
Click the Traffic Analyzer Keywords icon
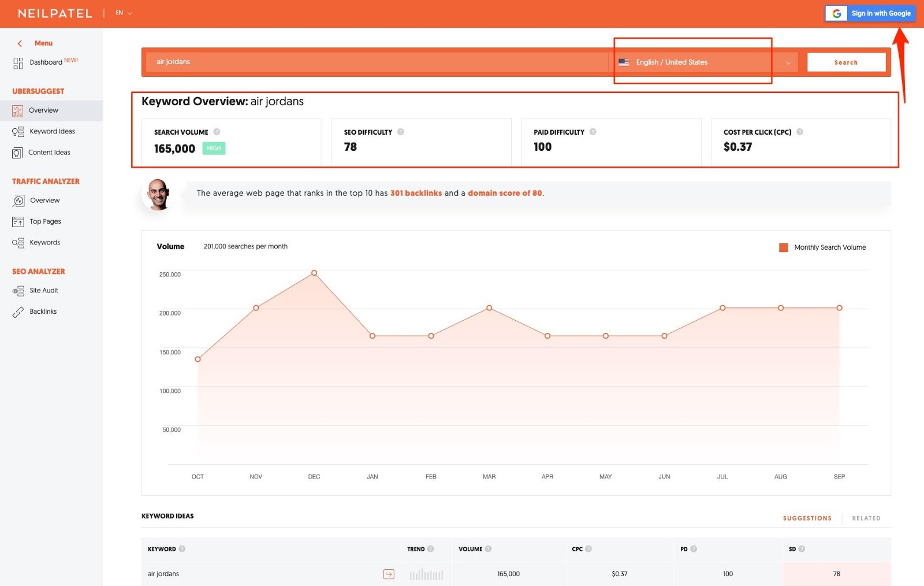click(x=18, y=243)
